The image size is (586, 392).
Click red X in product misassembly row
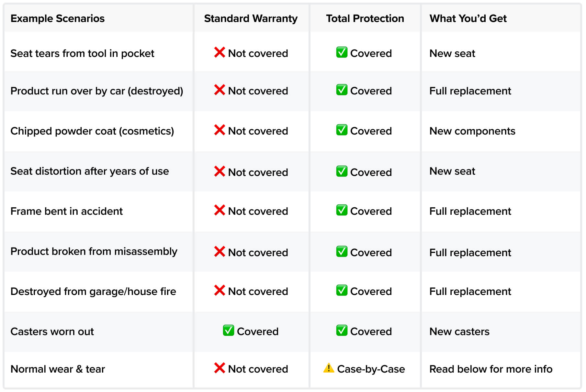pyautogui.click(x=220, y=252)
